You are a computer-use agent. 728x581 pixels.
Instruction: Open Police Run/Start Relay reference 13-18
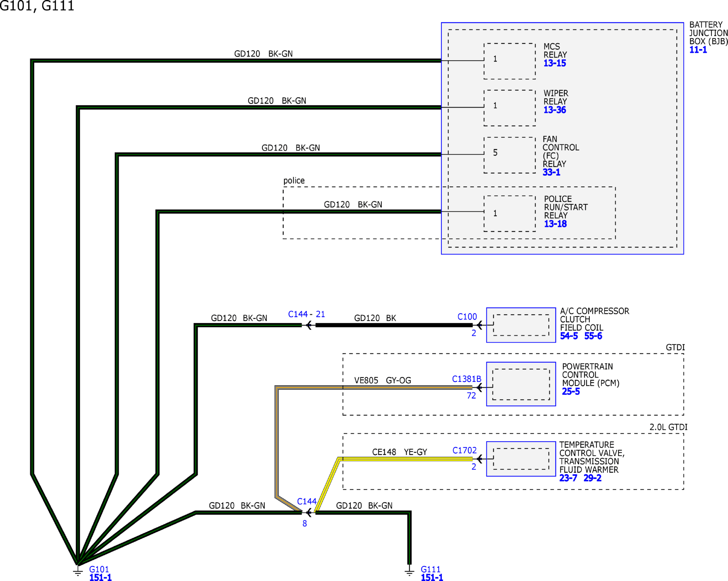(x=555, y=224)
